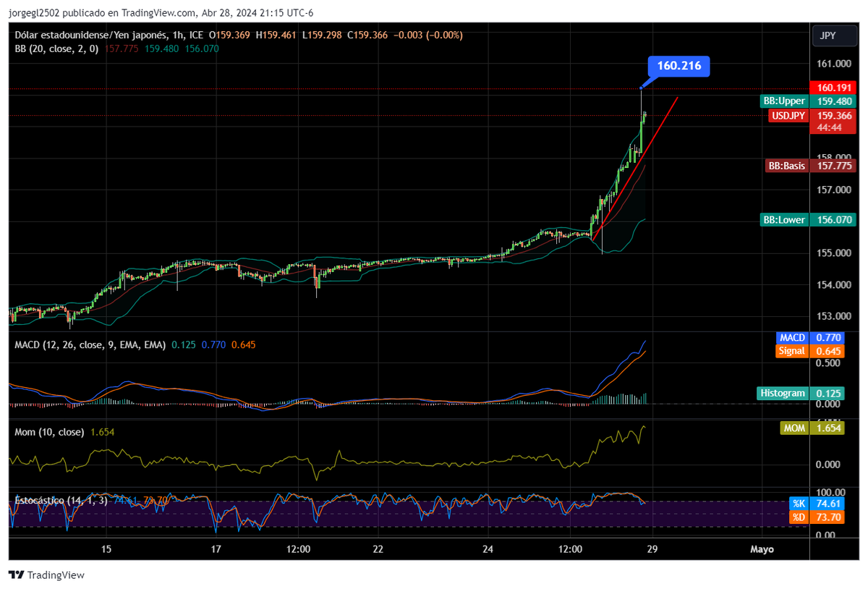Click the BB (20, close, 2, 0) legend
868x589 pixels.
pos(57,48)
